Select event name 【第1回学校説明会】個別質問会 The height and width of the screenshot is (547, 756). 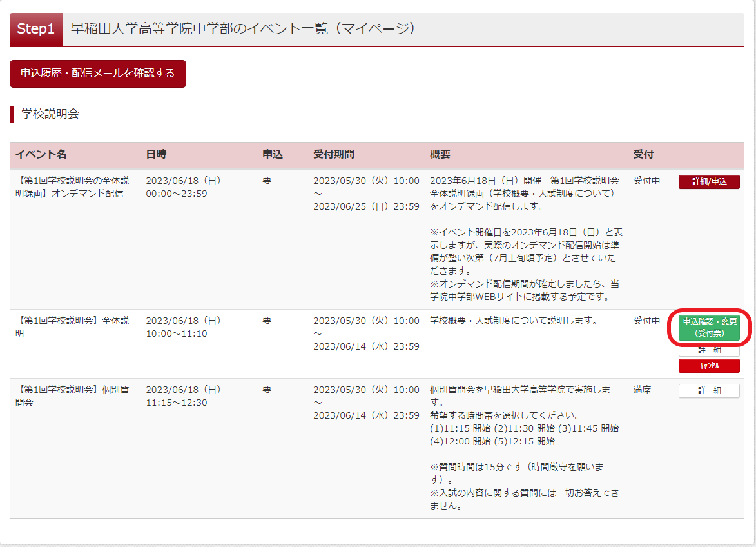click(72, 396)
